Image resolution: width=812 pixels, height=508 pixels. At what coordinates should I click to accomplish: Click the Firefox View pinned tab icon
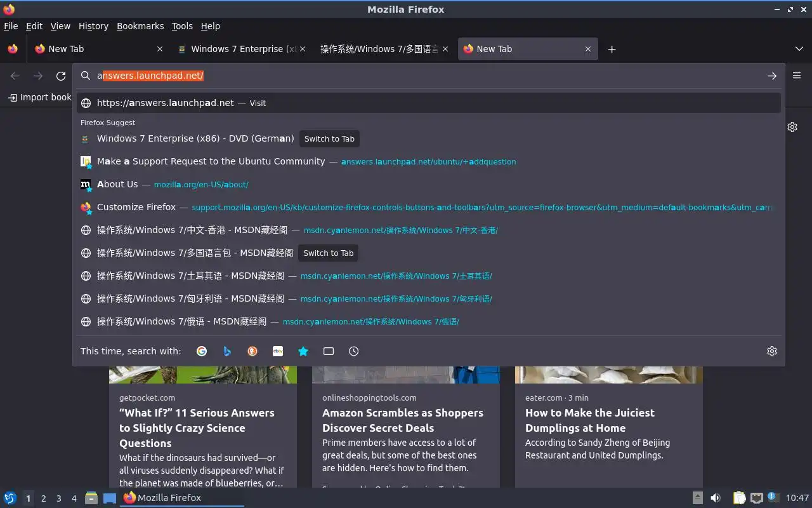tap(12, 49)
